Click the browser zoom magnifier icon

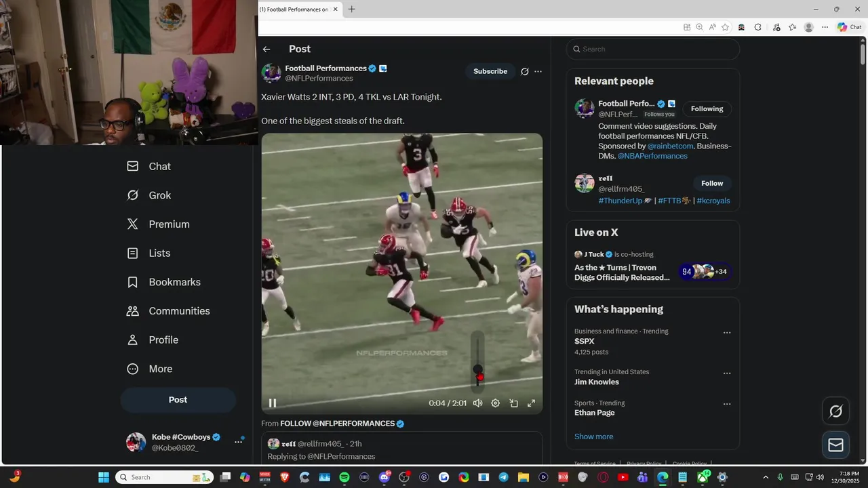tap(700, 27)
